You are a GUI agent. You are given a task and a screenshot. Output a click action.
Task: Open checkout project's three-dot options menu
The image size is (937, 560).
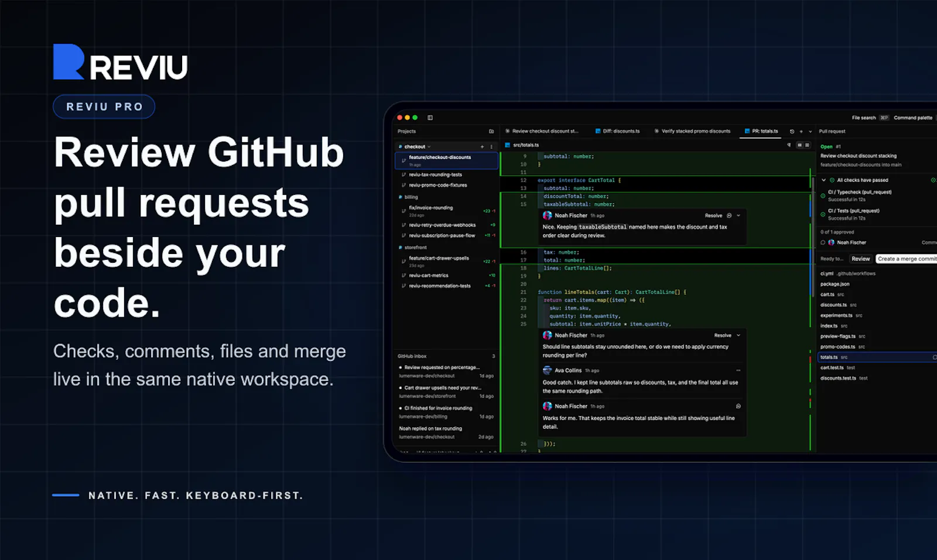491,147
